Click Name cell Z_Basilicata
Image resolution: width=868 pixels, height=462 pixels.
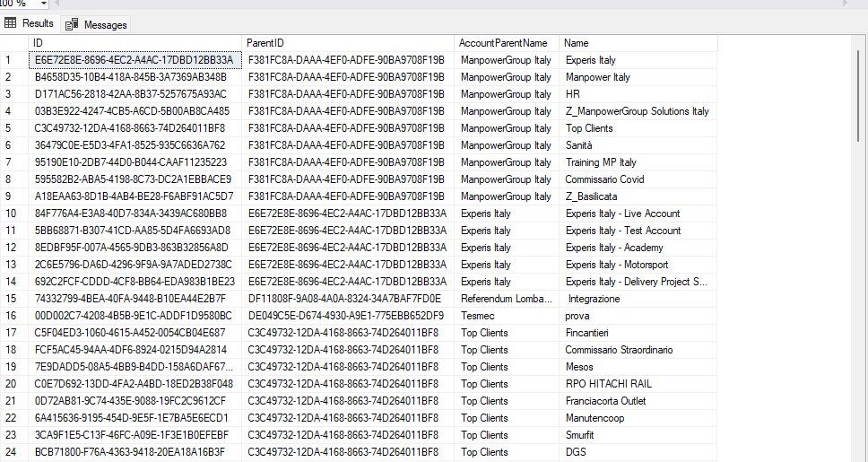coord(638,196)
